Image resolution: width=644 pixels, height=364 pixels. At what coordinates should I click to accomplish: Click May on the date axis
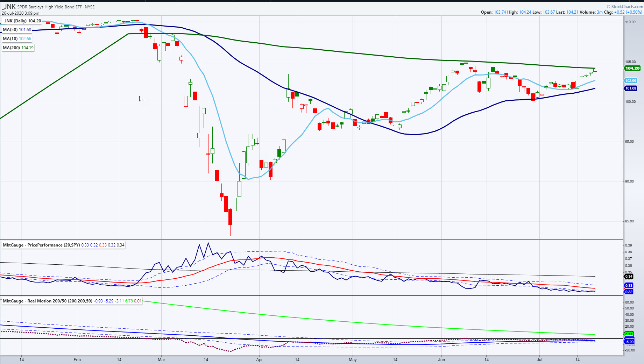pyautogui.click(x=353, y=359)
